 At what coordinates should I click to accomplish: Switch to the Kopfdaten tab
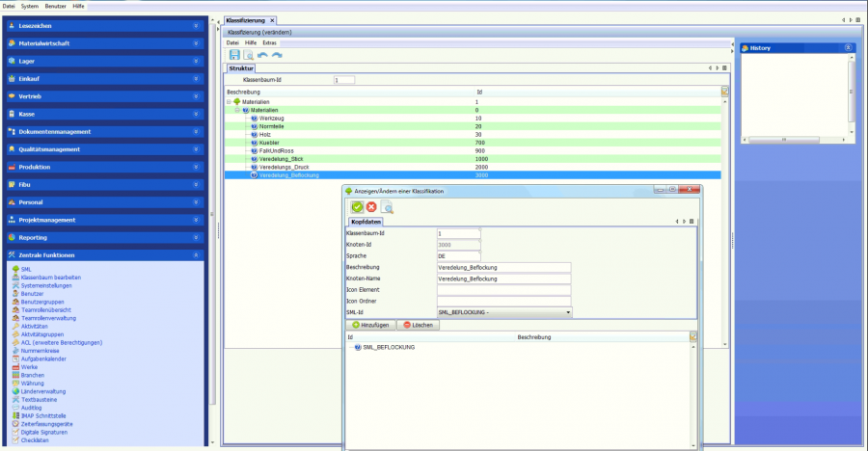click(366, 222)
